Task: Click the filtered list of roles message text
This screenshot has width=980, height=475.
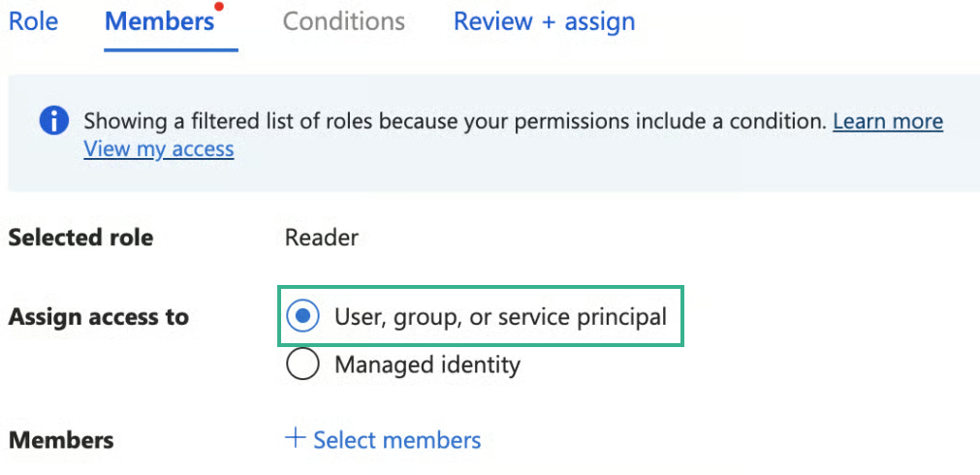Action: [454, 122]
